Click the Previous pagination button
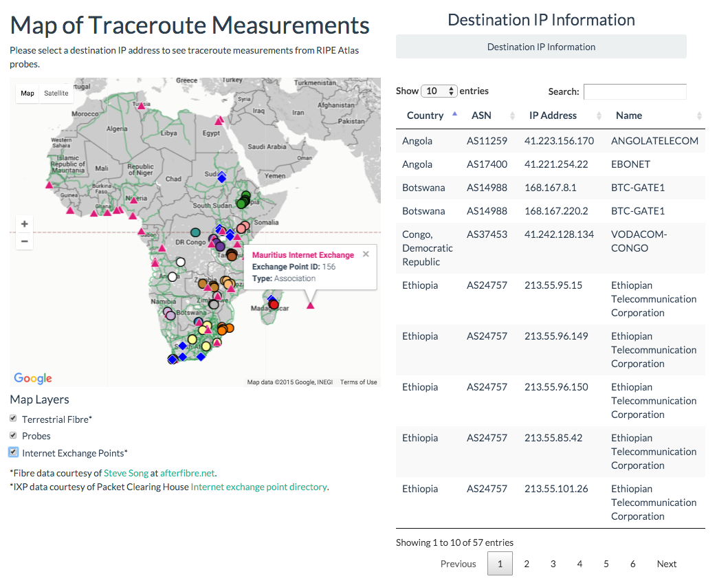Screen dimensions: 728x583 [x=459, y=564]
